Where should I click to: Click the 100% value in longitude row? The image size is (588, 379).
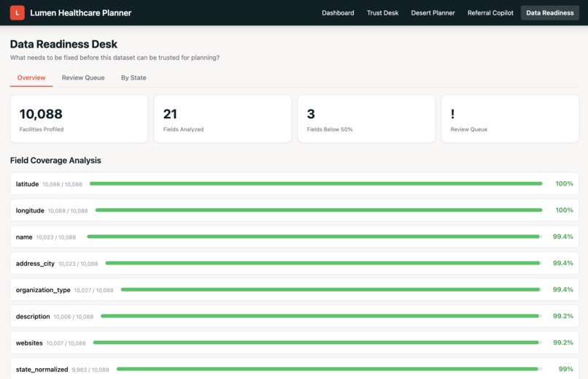564,210
